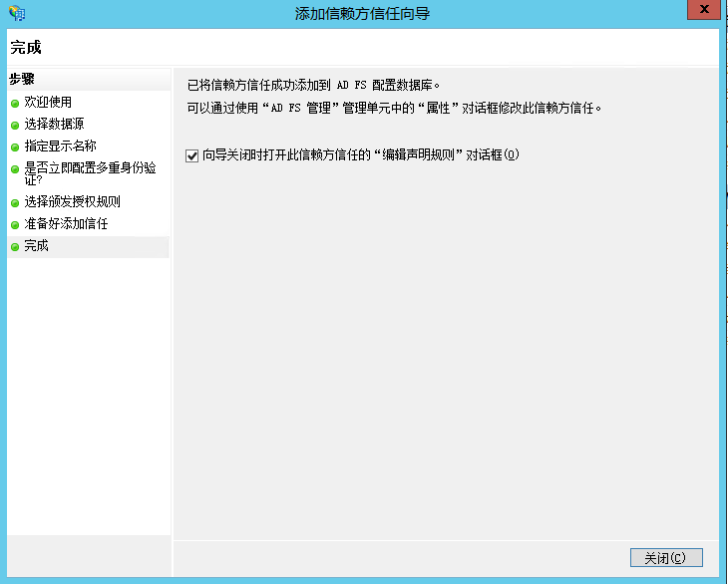Click the green bullet beside 选择颁发授权规则
728x584 pixels.
[x=15, y=202]
